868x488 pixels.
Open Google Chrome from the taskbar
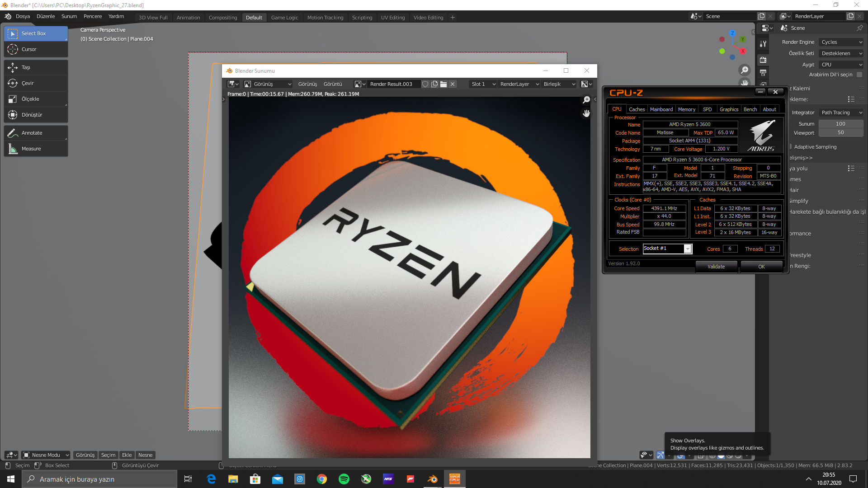[x=322, y=479]
